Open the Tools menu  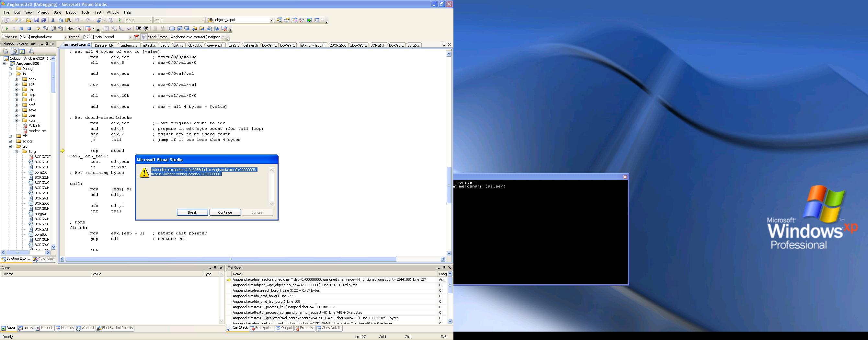point(85,12)
